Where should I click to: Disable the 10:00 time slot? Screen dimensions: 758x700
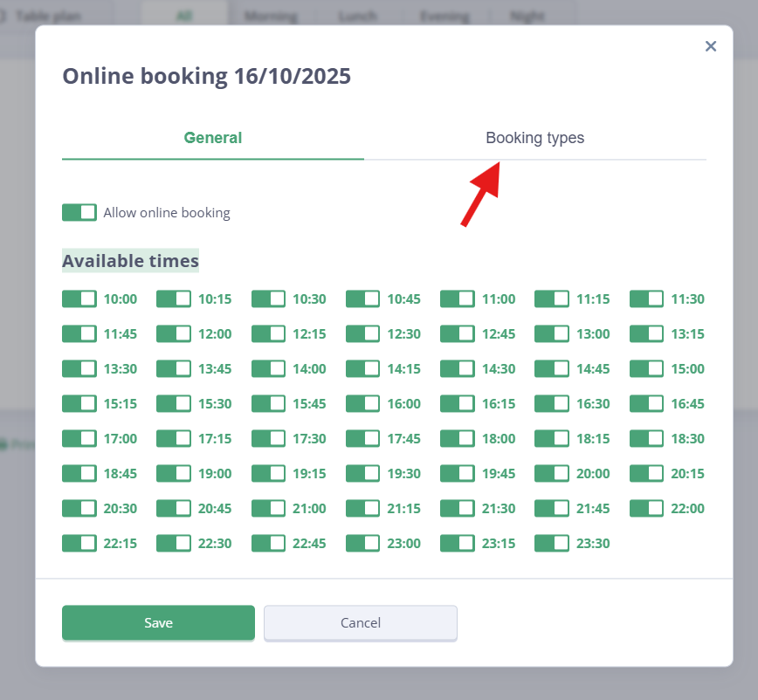tap(79, 299)
